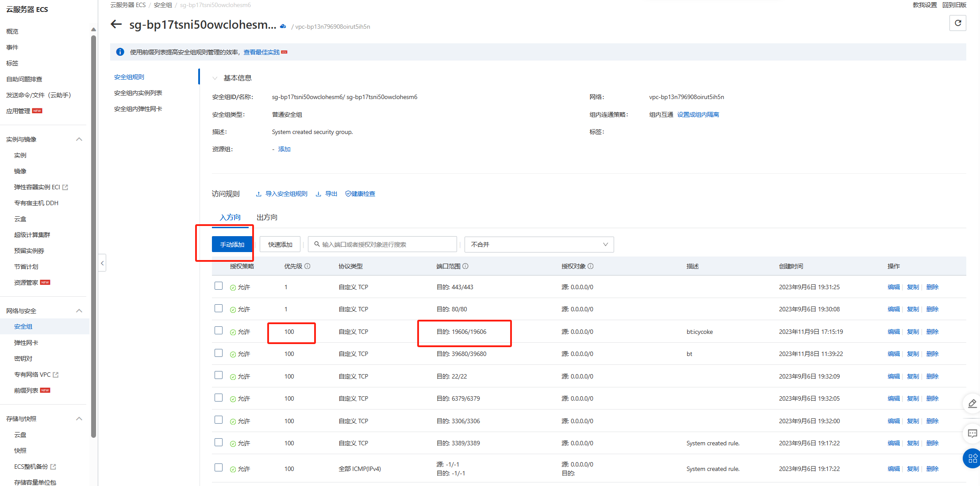Open 安全组规则 in the side menu
Viewport: 980px width, 486px height.
point(129,77)
